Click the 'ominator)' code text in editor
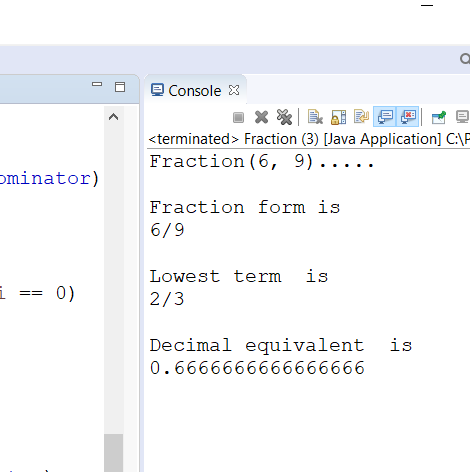This screenshot has height=472, width=470. [x=49, y=179]
